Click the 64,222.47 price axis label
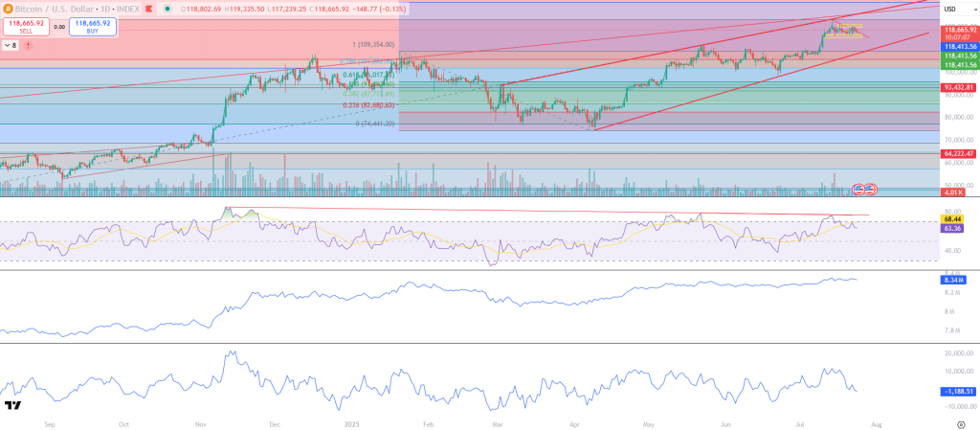The image size is (980, 430). [x=960, y=153]
